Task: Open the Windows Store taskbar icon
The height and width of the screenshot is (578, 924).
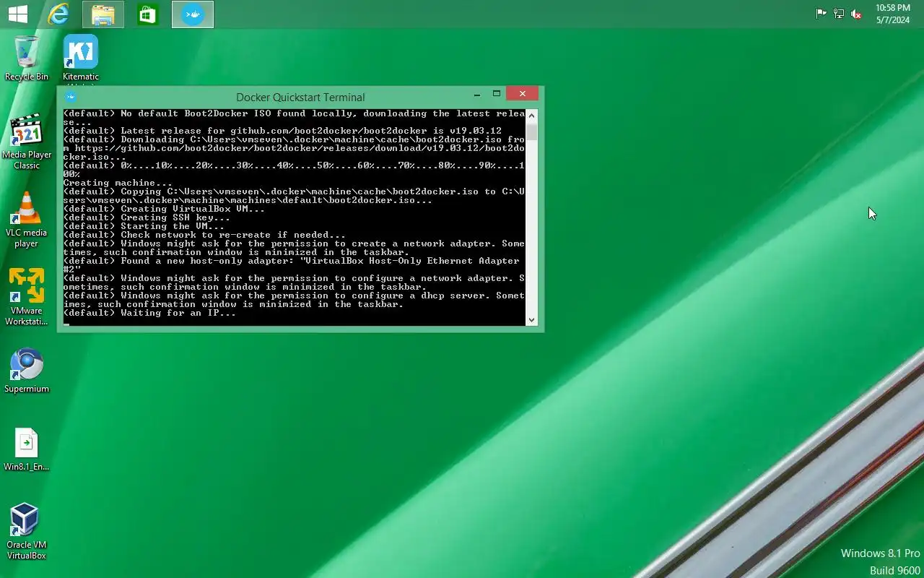Action: [x=147, y=14]
